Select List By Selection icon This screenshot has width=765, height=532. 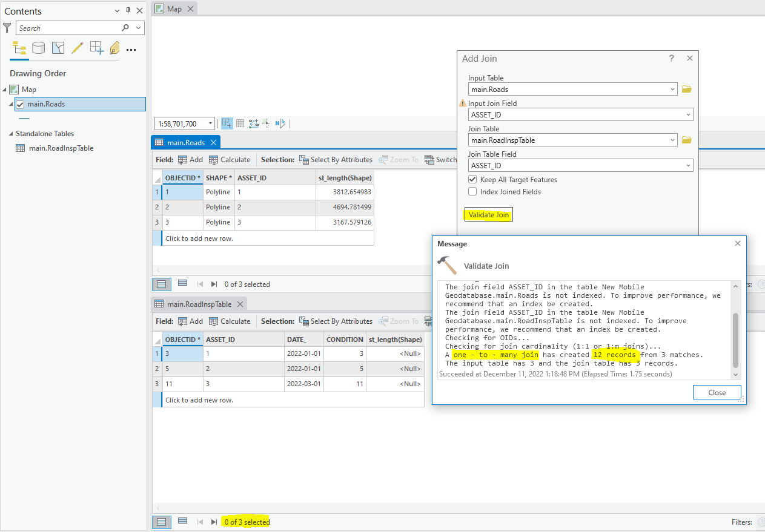coord(58,48)
